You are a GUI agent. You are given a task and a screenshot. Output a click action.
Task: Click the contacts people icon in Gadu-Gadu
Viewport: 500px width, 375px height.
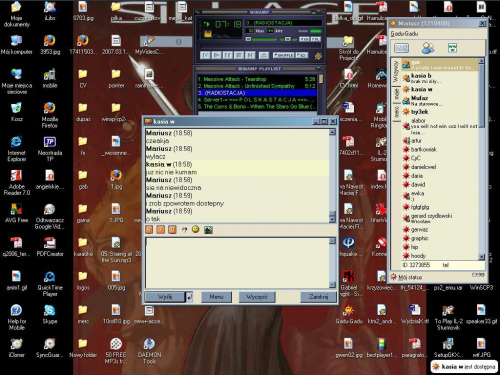tap(428, 48)
